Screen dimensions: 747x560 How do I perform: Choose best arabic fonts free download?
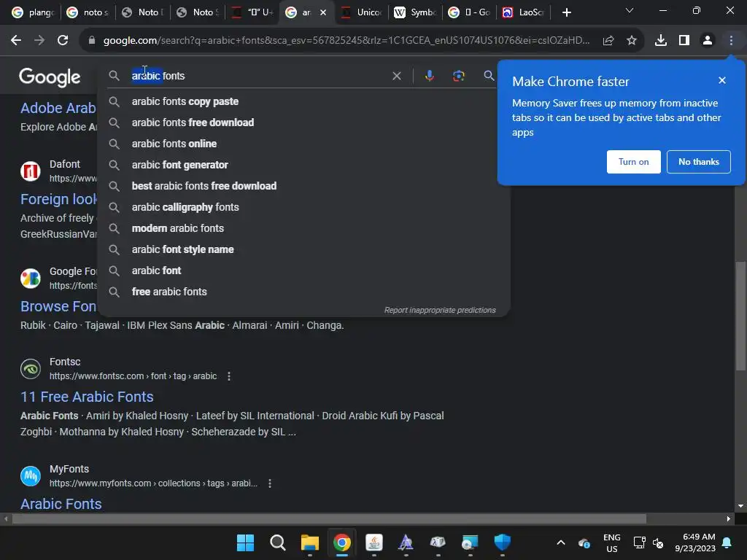point(304,186)
